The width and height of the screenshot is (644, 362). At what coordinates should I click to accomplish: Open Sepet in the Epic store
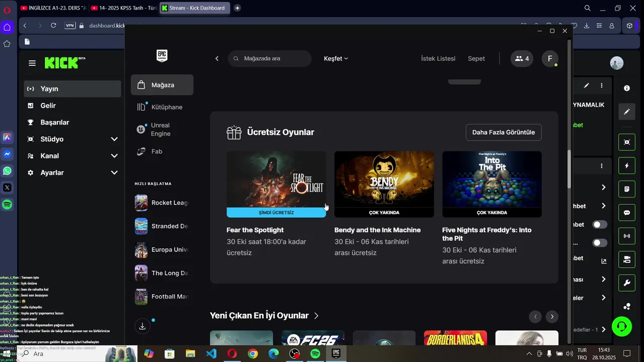pyautogui.click(x=476, y=59)
